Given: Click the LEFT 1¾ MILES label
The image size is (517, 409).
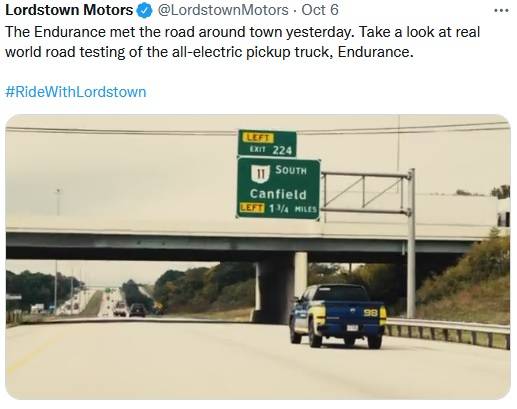Looking at the screenshot, I should pos(278,209).
